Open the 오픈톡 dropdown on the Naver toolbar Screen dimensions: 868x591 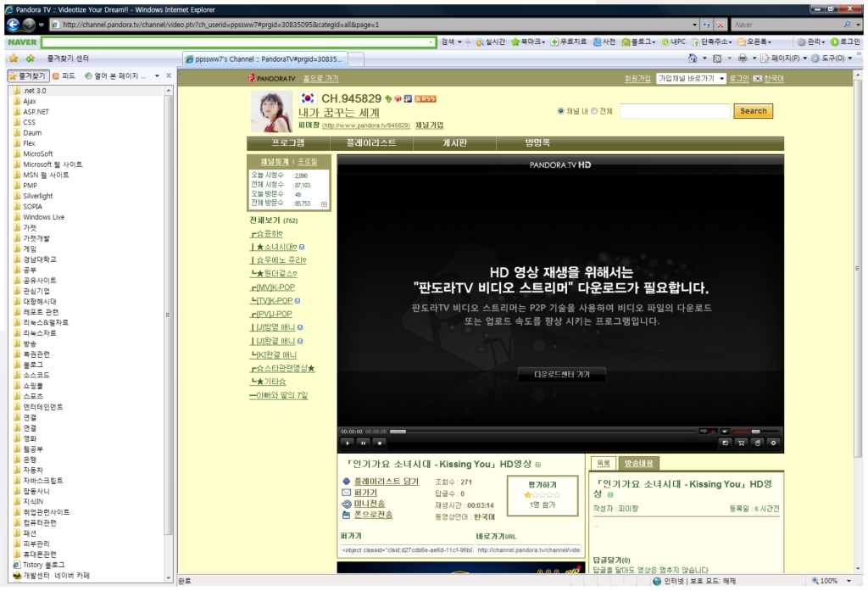tap(770, 42)
